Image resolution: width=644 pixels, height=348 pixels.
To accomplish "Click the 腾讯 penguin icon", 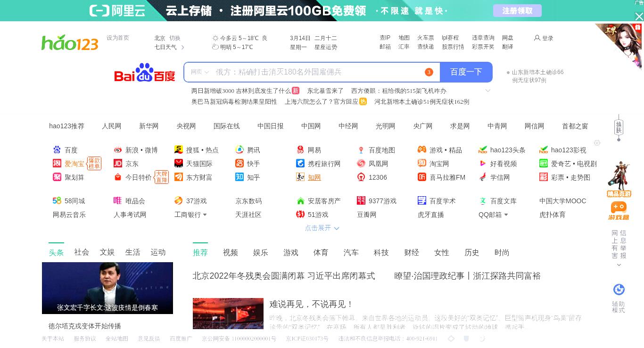I will pos(239,150).
